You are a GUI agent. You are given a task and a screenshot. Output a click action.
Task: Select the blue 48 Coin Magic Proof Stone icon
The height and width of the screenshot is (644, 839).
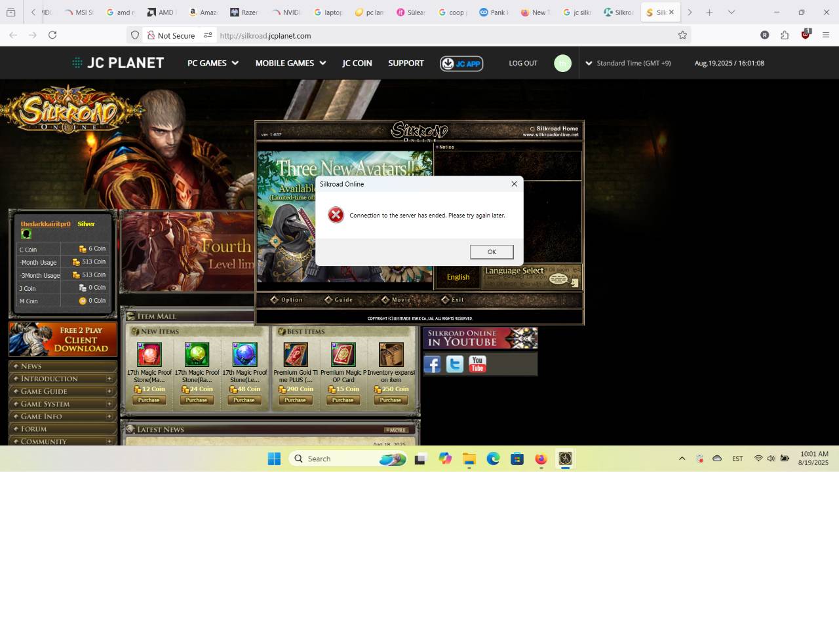[244, 354]
